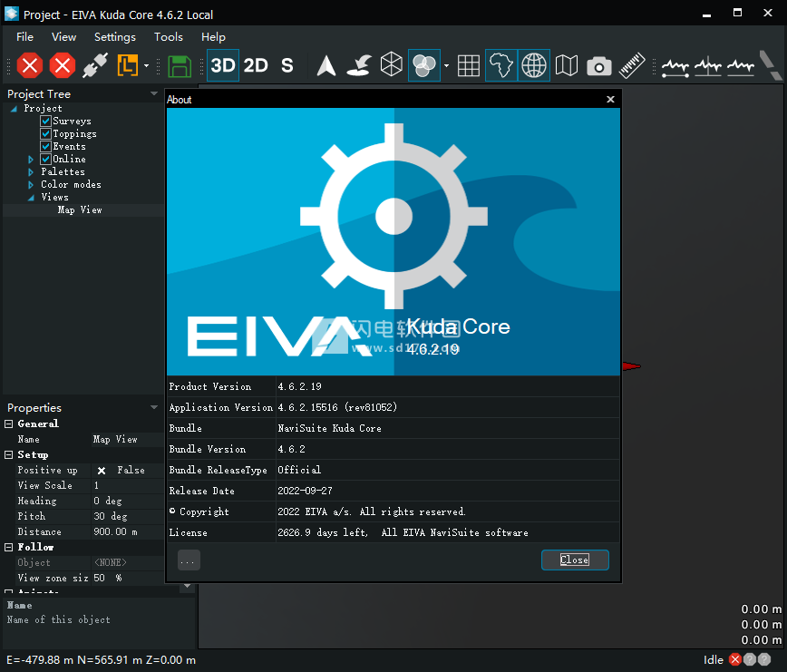Switch to S view mode
787x672 pixels.
click(287, 65)
